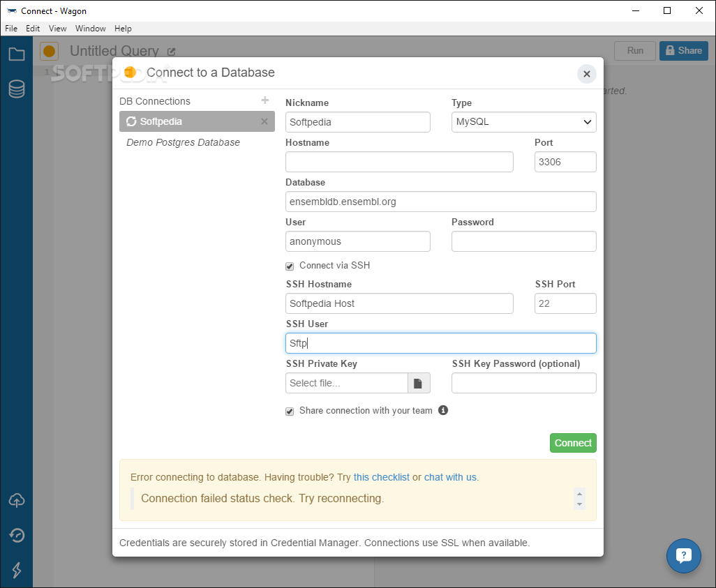This screenshot has height=588, width=716.
Task: Remove the Softpedia connection with X icon
Action: click(264, 121)
